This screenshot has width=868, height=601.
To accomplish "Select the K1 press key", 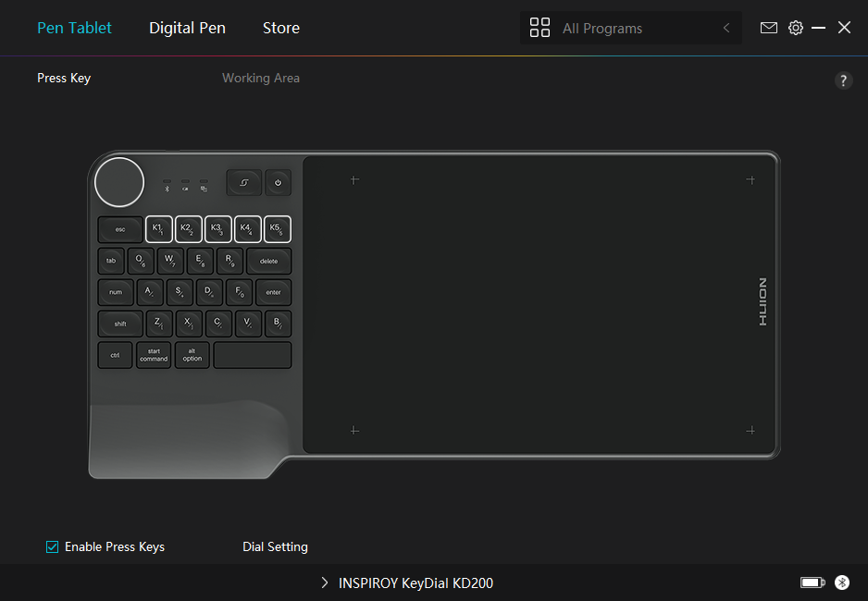I will [x=159, y=229].
